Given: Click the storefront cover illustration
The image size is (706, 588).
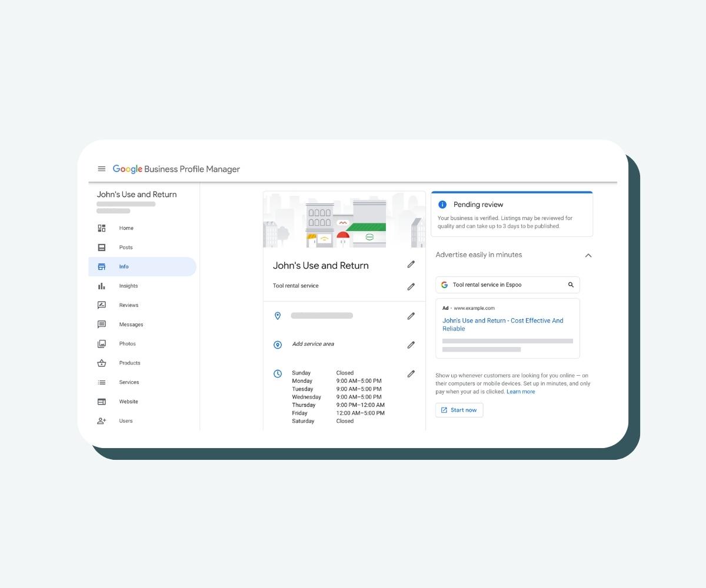Looking at the screenshot, I should point(344,219).
